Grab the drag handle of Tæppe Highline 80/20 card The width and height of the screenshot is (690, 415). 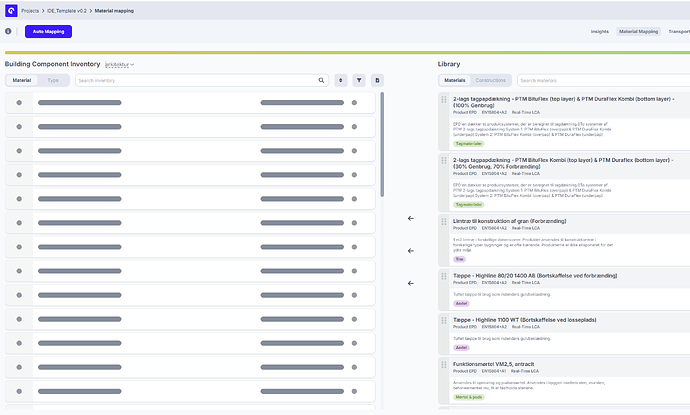[x=444, y=276]
